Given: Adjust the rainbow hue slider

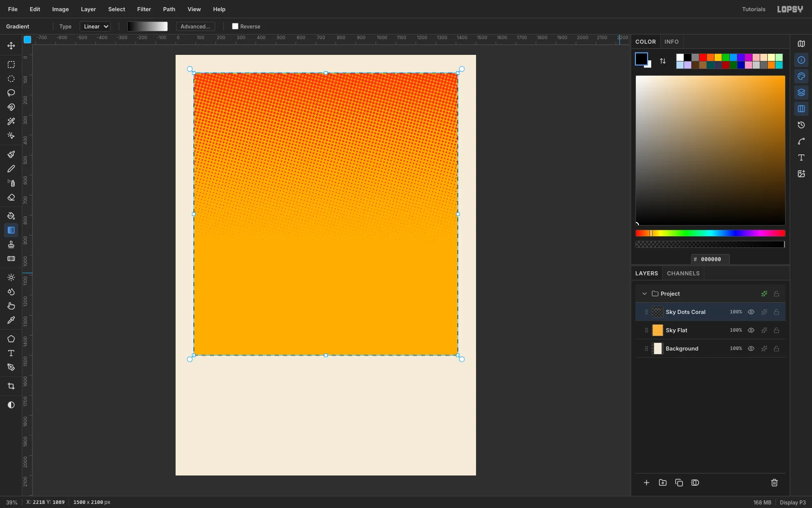Looking at the screenshot, I should [710, 233].
